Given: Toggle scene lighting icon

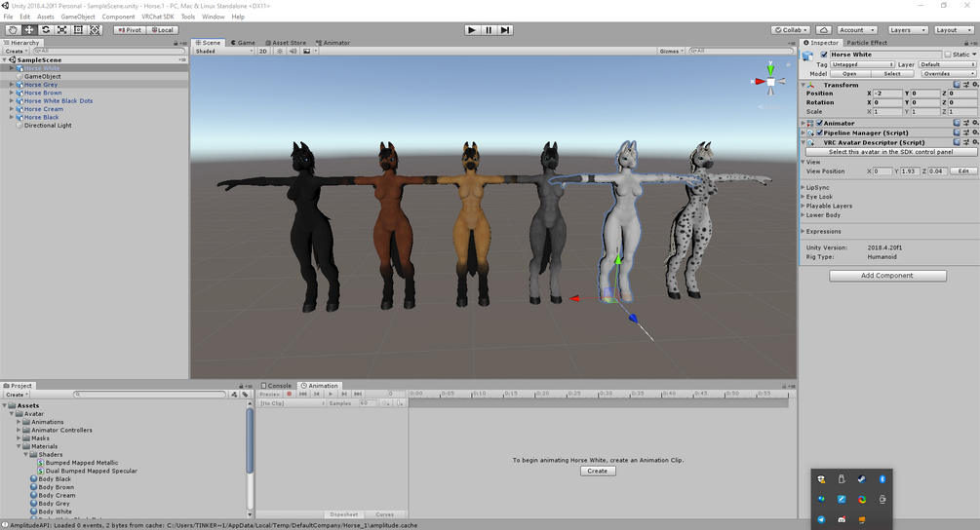Looking at the screenshot, I should pos(280,52).
